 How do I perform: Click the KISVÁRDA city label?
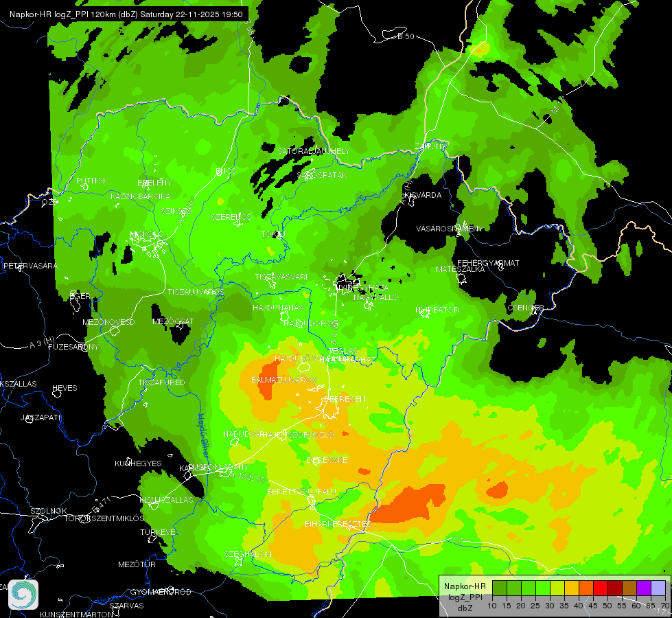pyautogui.click(x=423, y=195)
